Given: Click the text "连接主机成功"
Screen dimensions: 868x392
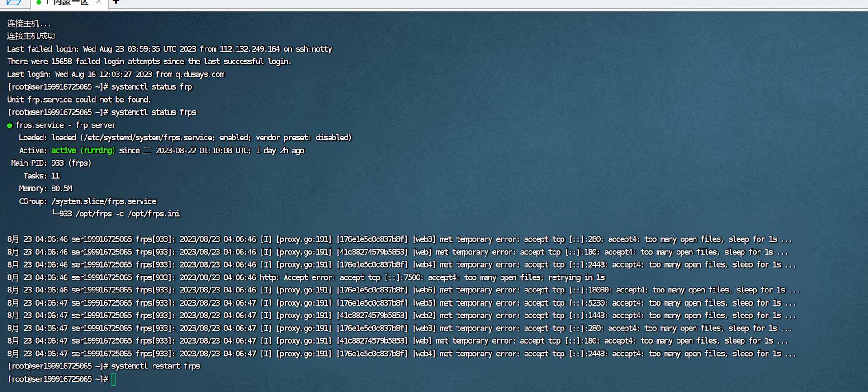Looking at the screenshot, I should [31, 36].
